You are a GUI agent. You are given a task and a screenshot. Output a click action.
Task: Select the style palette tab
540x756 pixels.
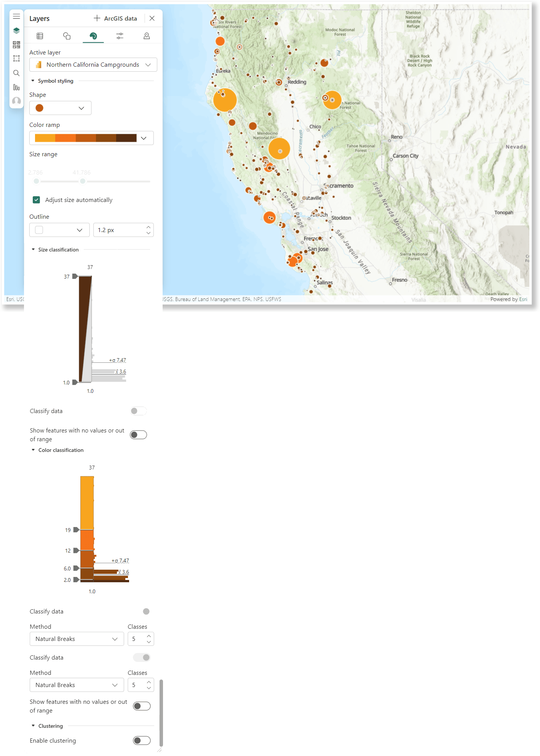(93, 36)
